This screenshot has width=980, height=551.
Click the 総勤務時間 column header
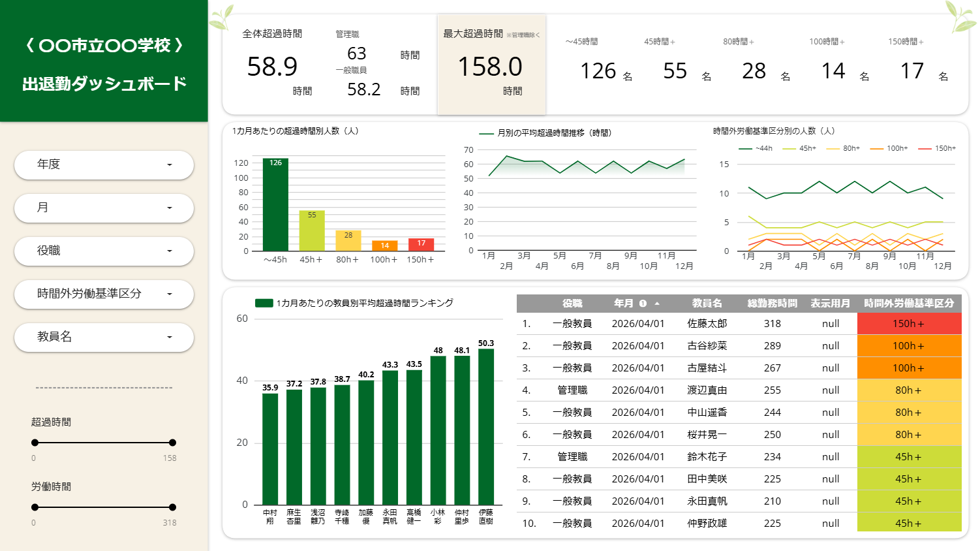(773, 304)
